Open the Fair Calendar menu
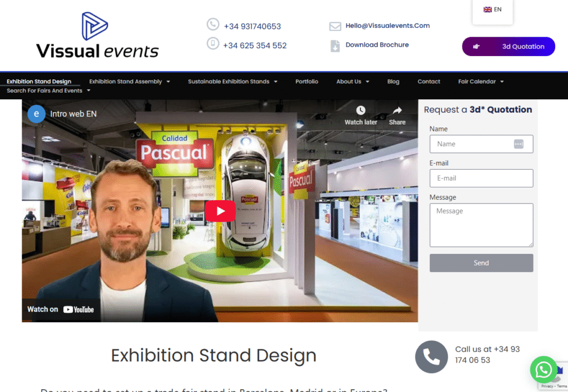This screenshot has width=568, height=392. coord(476,82)
